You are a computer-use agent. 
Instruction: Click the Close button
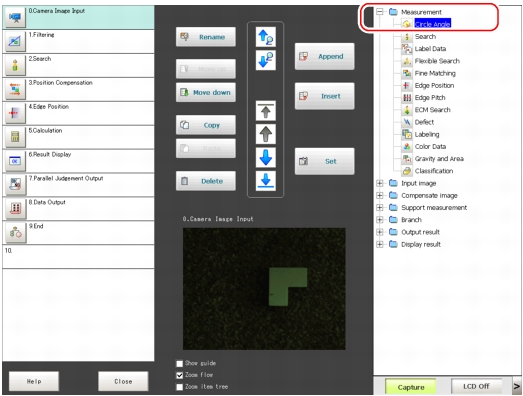123,381
